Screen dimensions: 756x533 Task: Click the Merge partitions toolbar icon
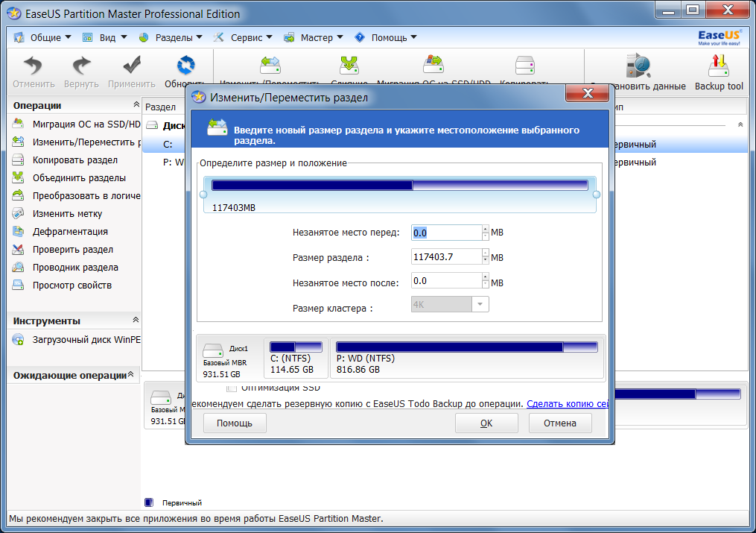pyautogui.click(x=349, y=65)
